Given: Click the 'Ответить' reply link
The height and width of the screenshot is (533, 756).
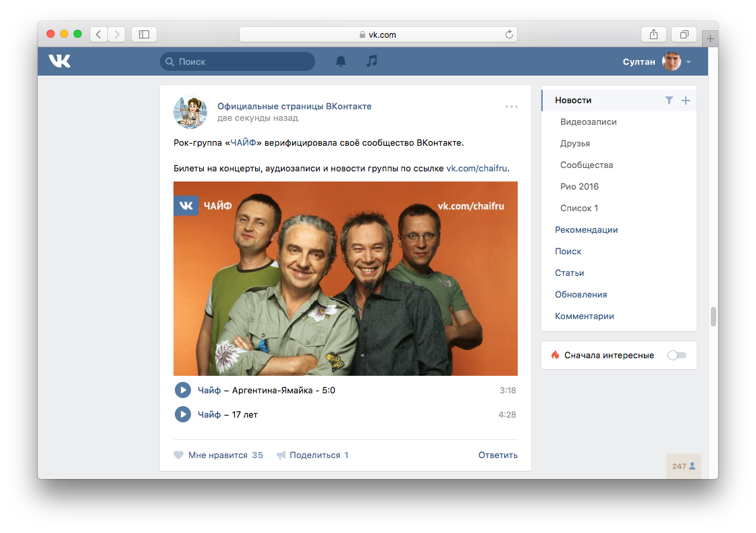Looking at the screenshot, I should tap(497, 455).
